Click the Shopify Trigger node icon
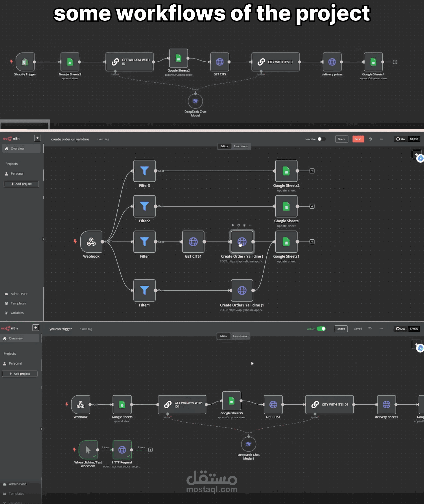Image resolution: width=424 pixels, height=504 pixels. (x=25, y=62)
